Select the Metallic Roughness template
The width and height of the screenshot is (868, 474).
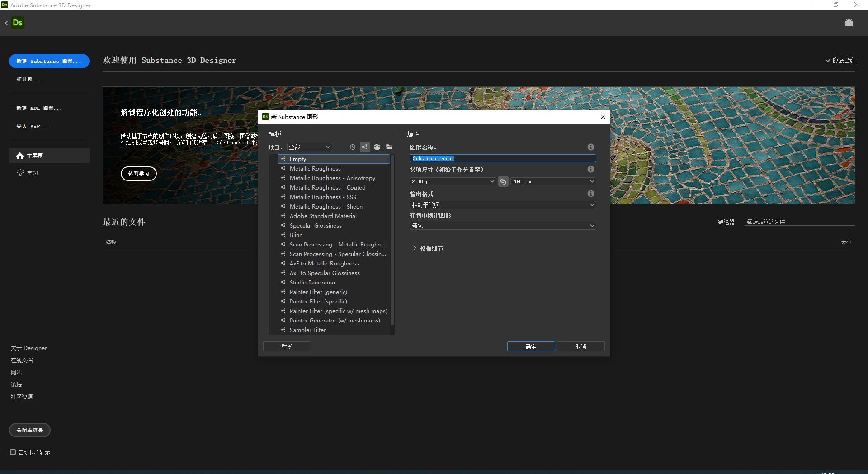(334, 168)
